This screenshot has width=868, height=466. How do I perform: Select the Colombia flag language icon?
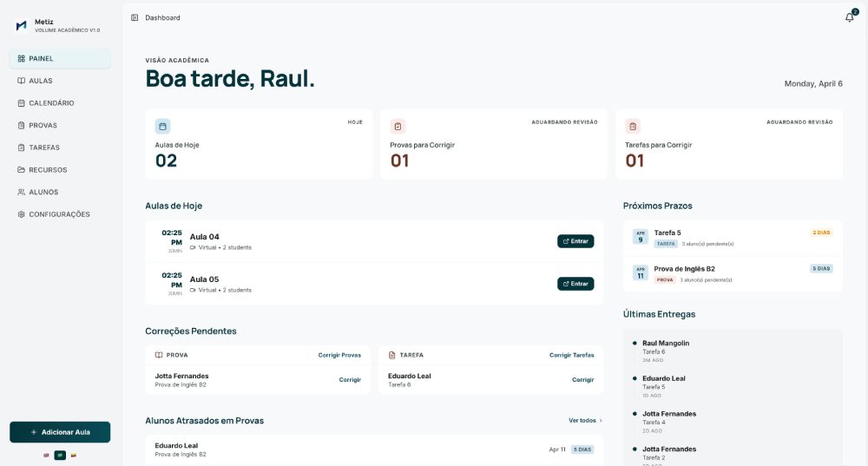(x=74, y=455)
